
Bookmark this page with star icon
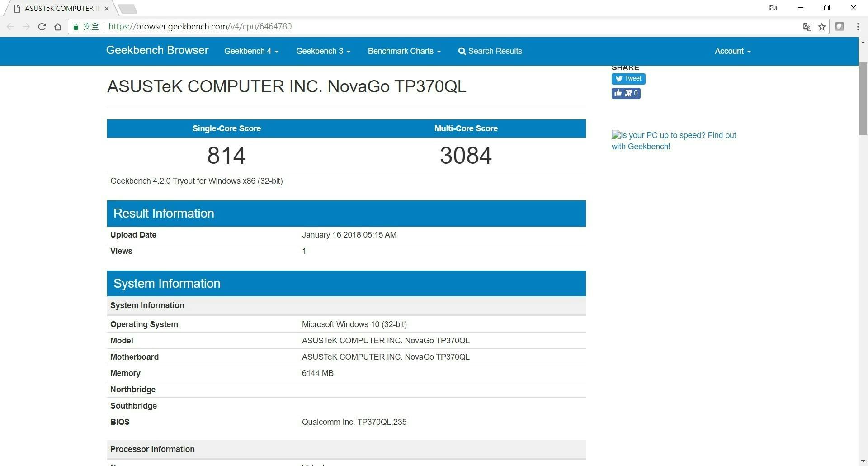pyautogui.click(x=822, y=27)
